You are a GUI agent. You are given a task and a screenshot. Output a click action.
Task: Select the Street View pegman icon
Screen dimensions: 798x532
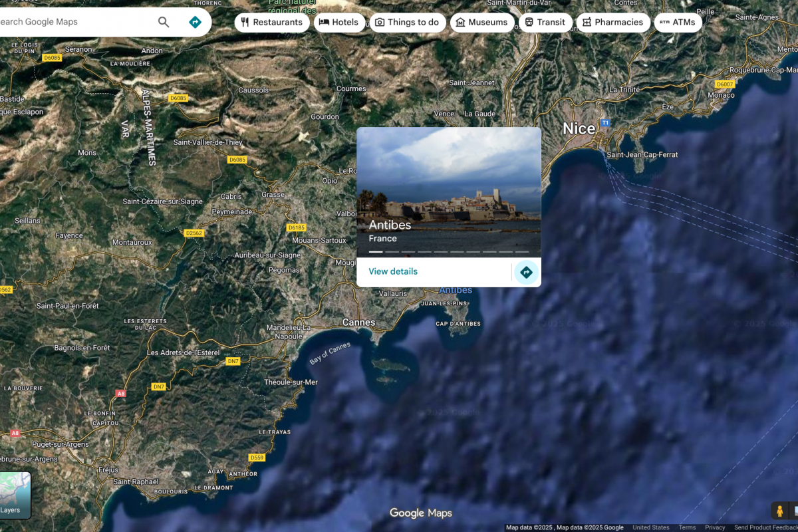tap(779, 510)
